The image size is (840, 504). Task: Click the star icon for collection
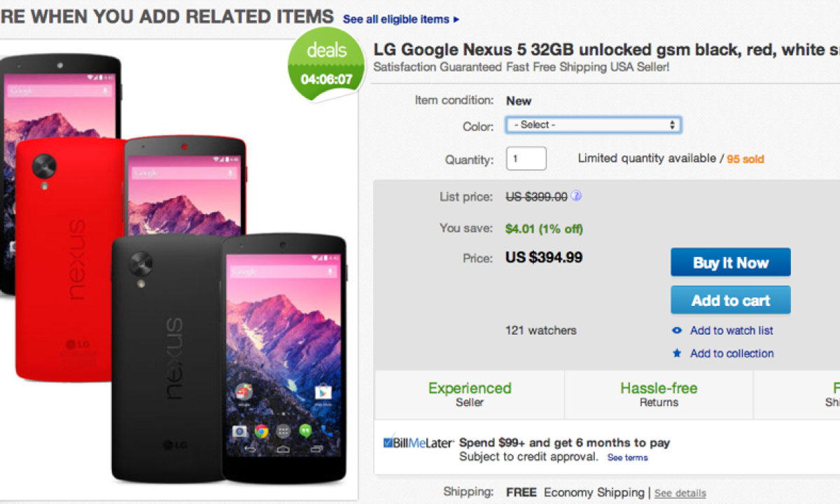677,353
